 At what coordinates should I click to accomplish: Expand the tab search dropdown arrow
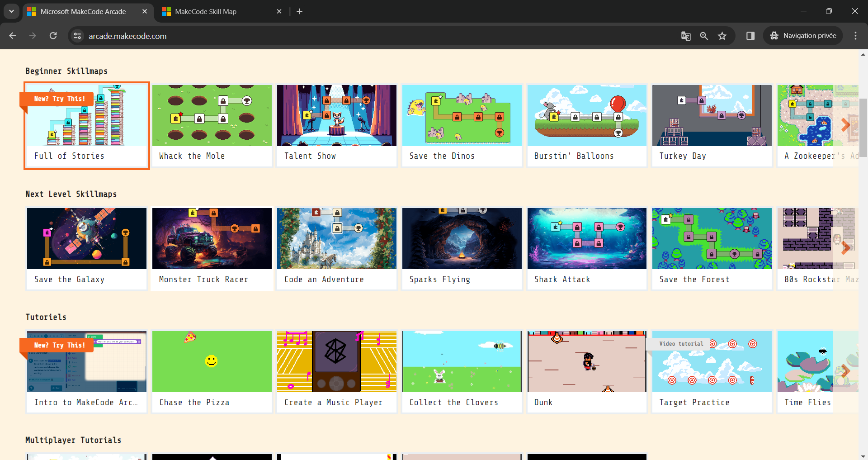[11, 11]
